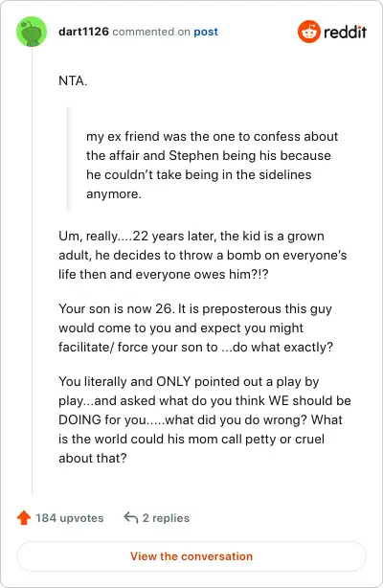The width and height of the screenshot is (383, 588).
Task: Click the grey "commented on" text
Action: [151, 32]
